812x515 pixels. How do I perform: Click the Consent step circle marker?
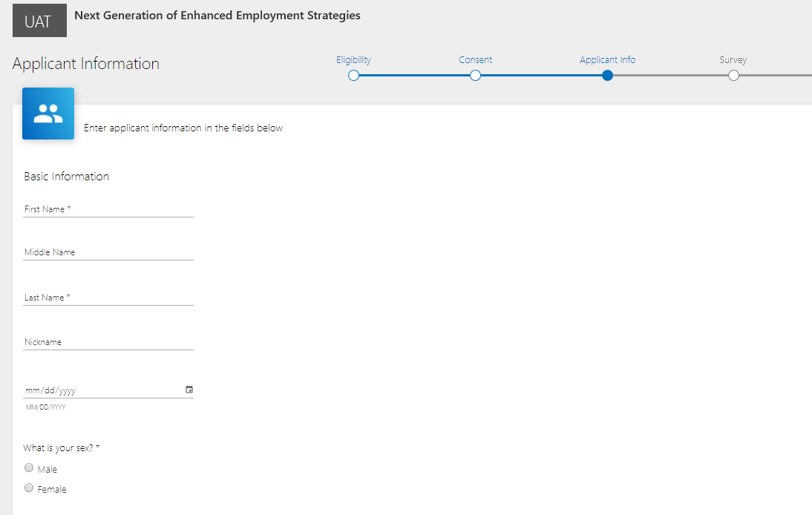pyautogui.click(x=475, y=76)
